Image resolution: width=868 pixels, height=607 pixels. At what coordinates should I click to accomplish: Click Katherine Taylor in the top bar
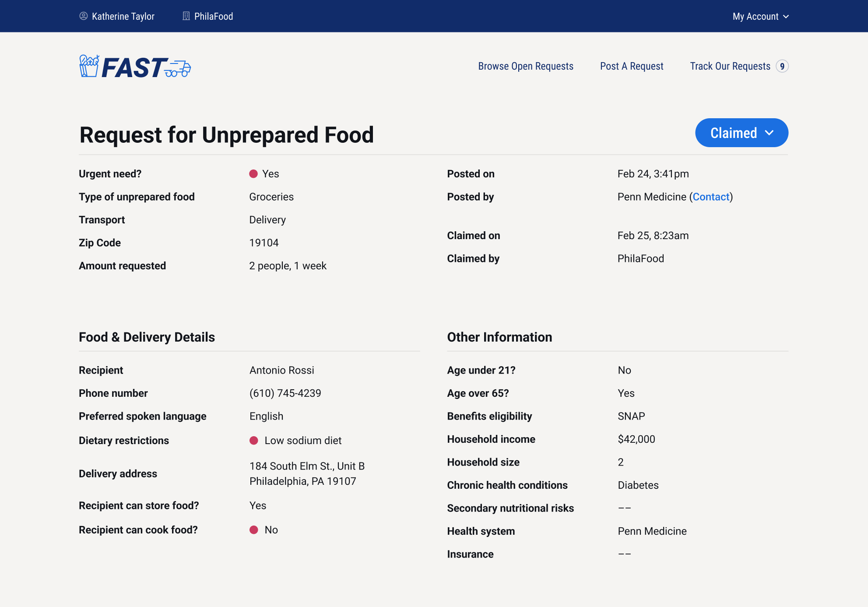click(x=123, y=16)
